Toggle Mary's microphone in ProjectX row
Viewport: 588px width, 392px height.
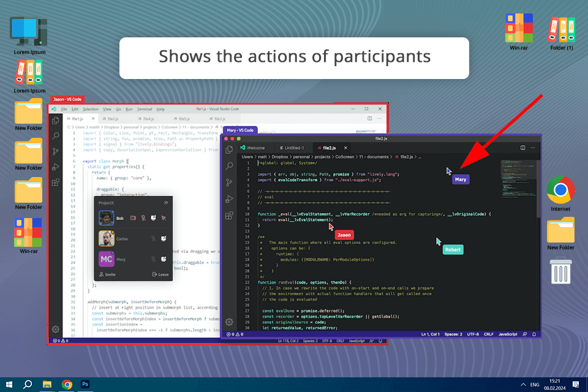click(x=153, y=259)
